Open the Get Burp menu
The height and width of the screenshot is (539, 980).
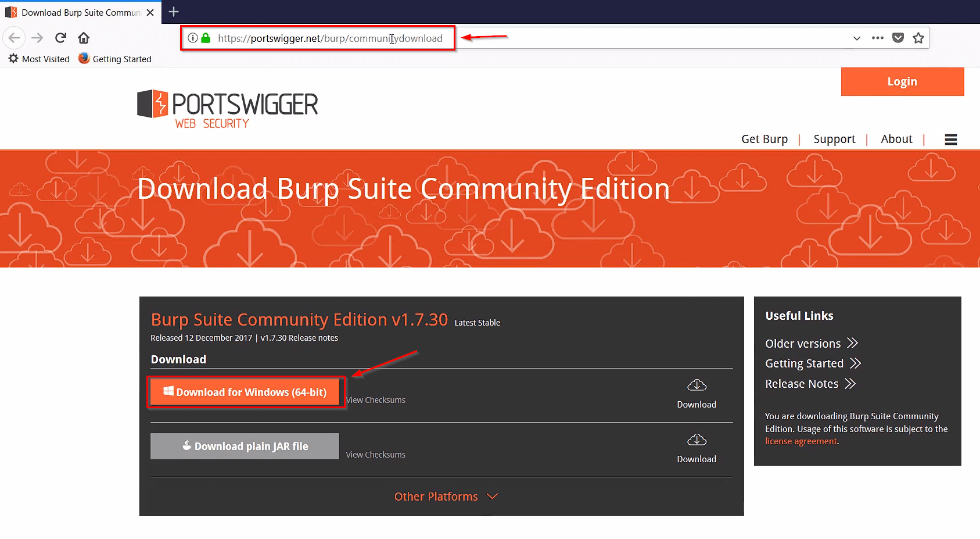[x=764, y=139]
